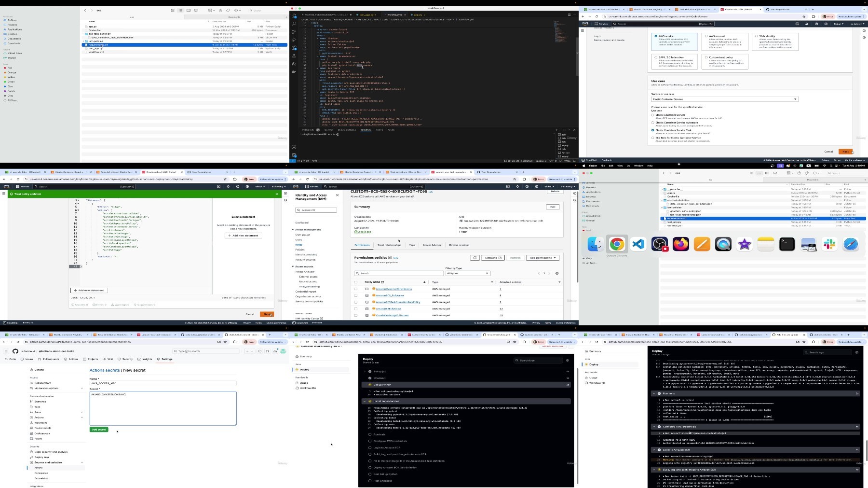Choose Safari compass icon in app switcher
Viewport: 868px width, 488px height.
pos(851,244)
